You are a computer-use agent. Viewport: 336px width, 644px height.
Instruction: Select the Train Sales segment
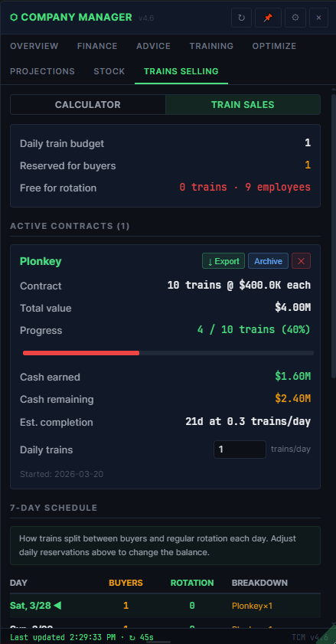[243, 105]
